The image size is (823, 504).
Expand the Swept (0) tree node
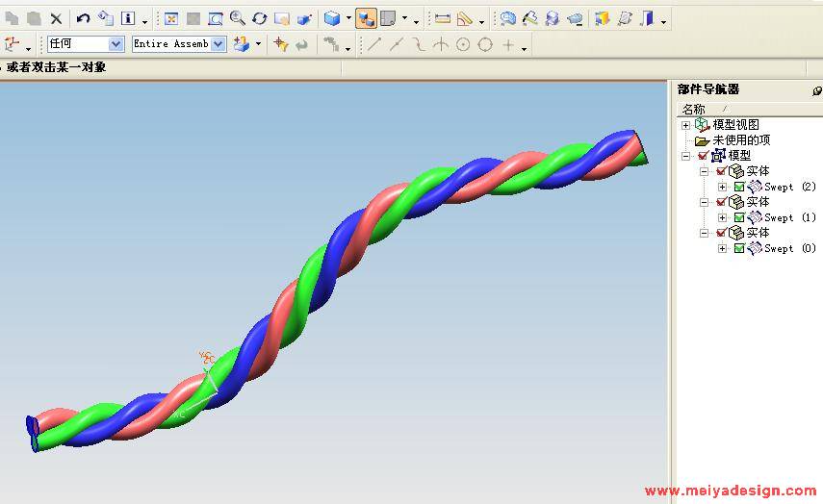722,248
